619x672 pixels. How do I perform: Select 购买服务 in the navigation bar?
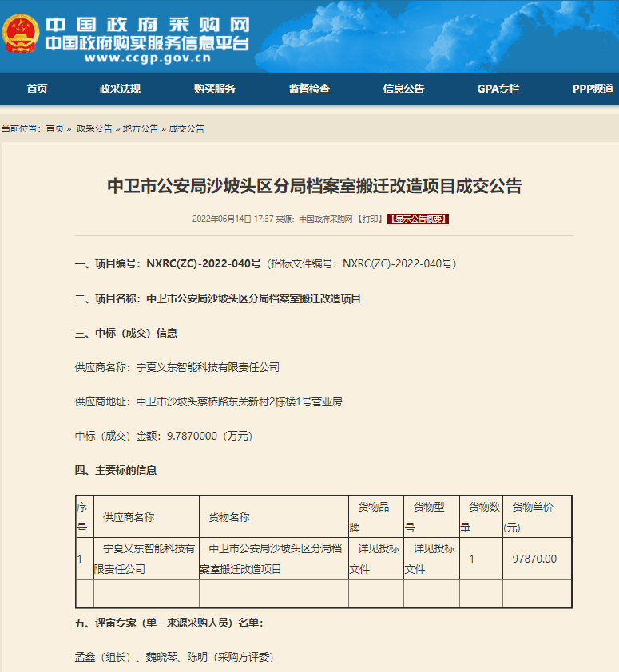[x=215, y=89]
